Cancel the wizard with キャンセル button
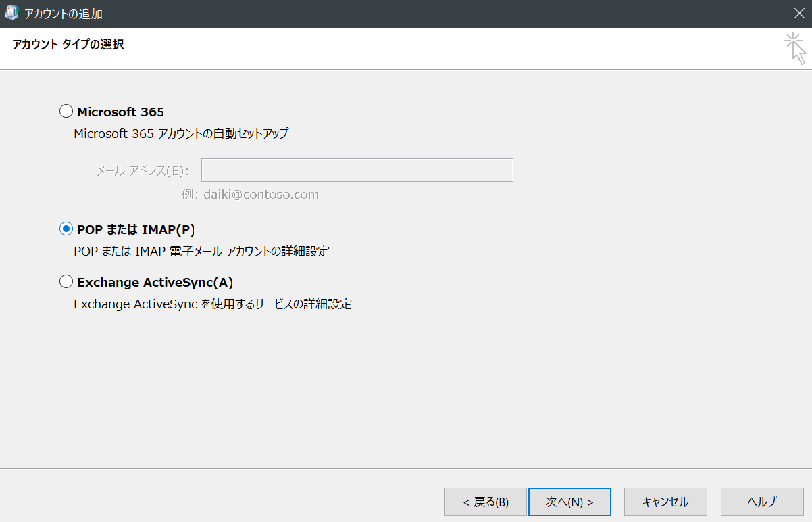Viewport: 812px width, 522px height. [x=665, y=502]
